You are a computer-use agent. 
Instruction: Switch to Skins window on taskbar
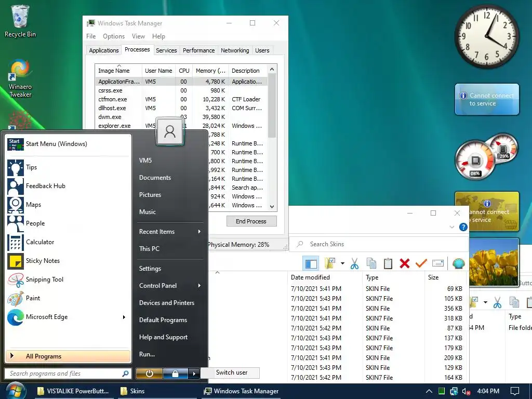157,391
